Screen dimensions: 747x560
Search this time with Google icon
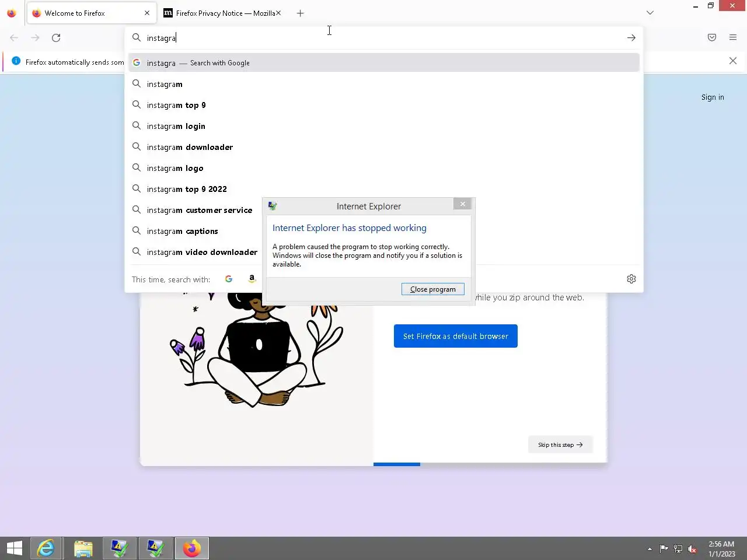(x=229, y=279)
